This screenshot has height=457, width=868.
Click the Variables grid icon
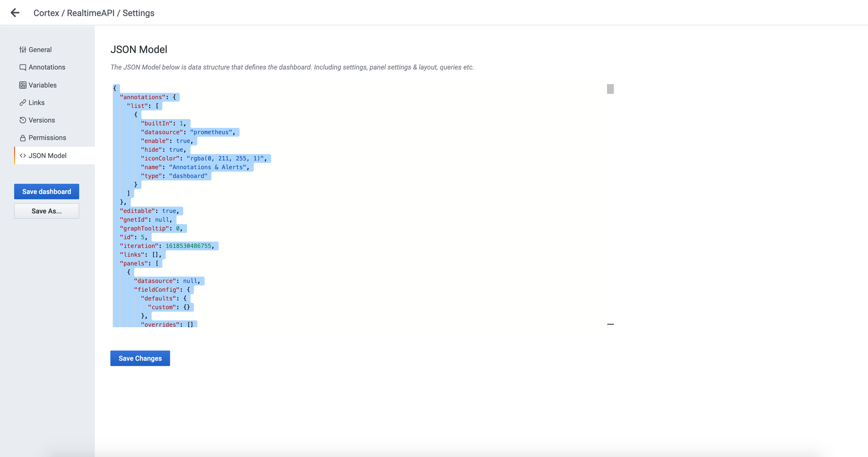[x=23, y=85]
